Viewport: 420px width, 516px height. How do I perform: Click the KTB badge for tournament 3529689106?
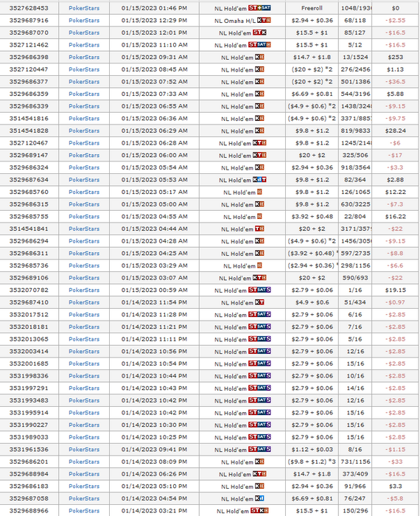pos(259,277)
